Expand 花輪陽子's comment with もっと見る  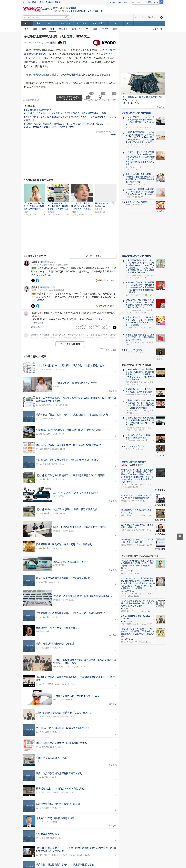pyautogui.click(x=45, y=275)
